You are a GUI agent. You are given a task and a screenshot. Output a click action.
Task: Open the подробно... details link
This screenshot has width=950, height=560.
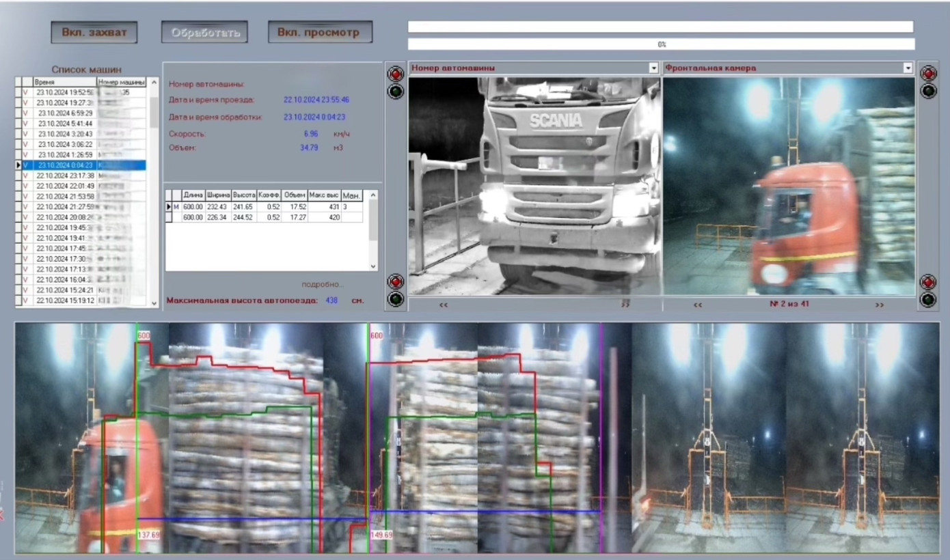click(x=323, y=284)
